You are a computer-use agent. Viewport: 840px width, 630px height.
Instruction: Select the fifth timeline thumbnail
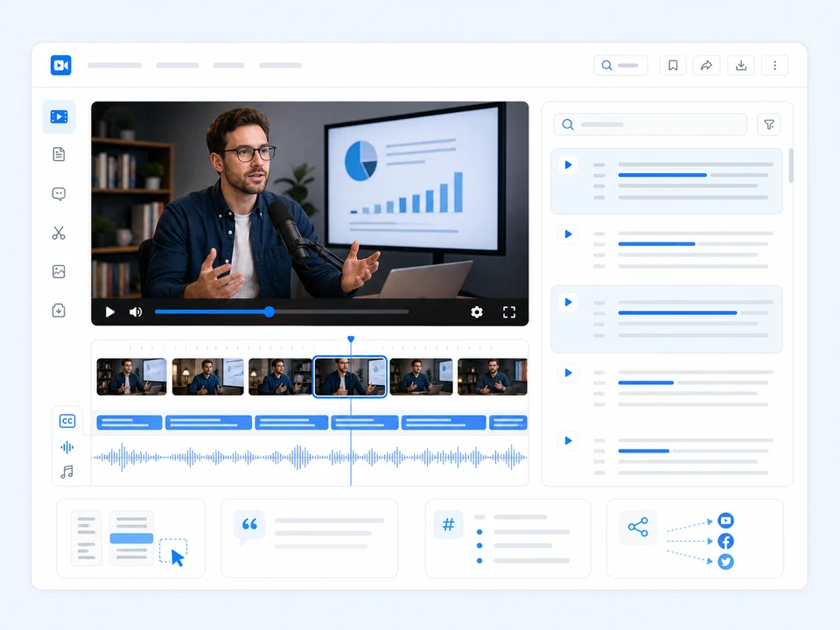coord(422,377)
